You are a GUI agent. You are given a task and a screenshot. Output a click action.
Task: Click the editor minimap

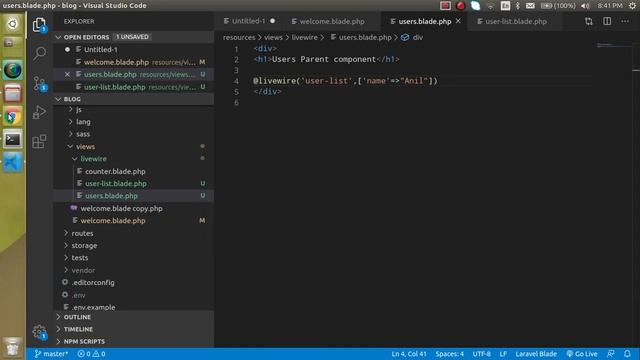613,45
